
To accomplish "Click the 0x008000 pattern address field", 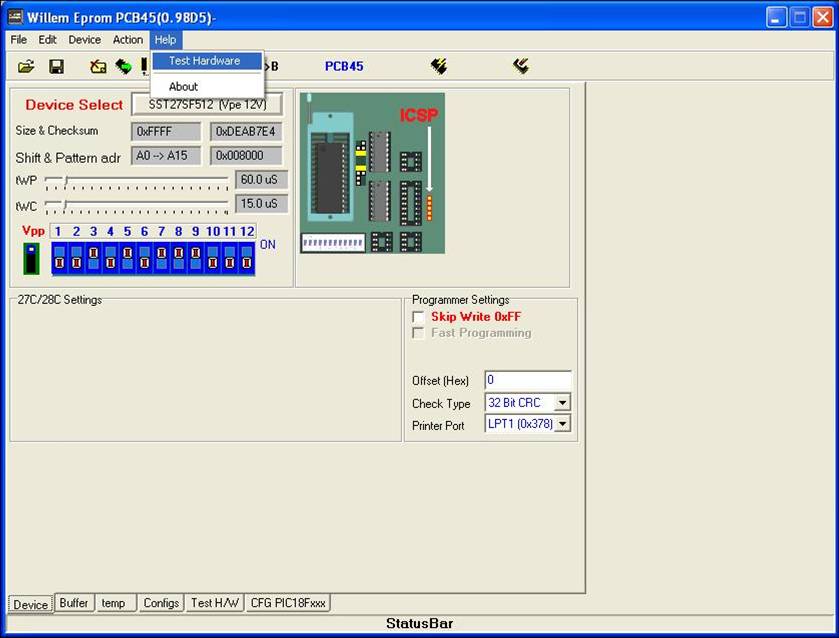I will point(246,156).
